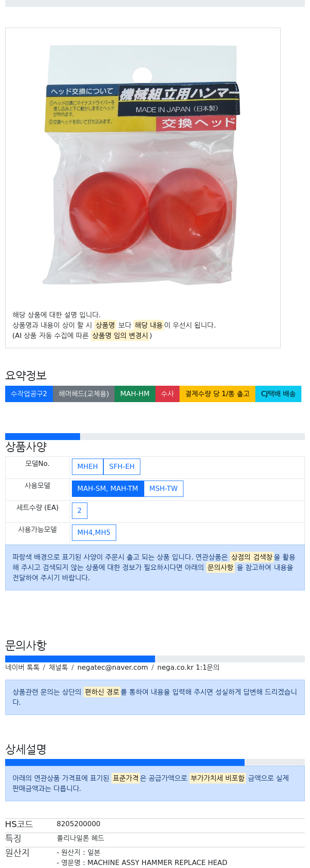Click the negatec@naver.com email link

coord(112,668)
